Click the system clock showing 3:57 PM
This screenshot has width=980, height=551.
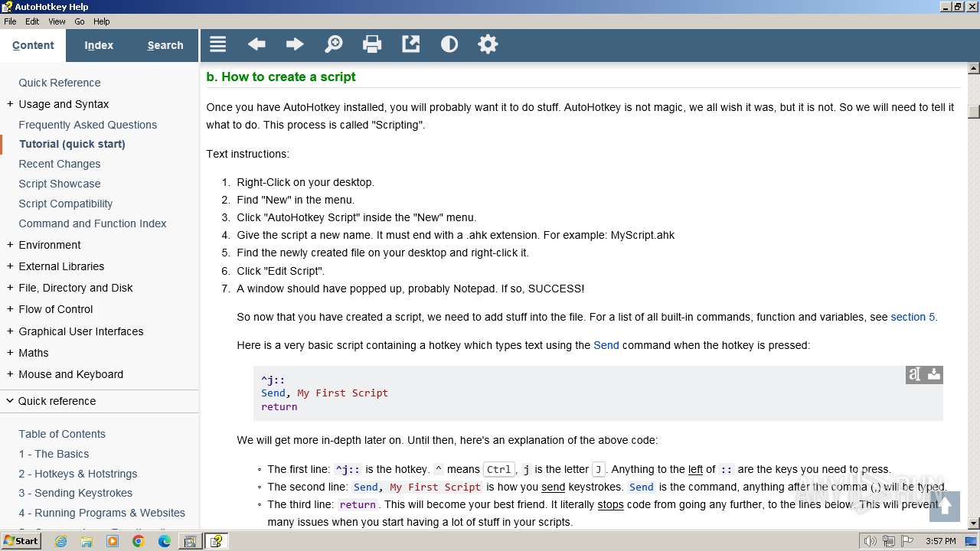(x=940, y=541)
